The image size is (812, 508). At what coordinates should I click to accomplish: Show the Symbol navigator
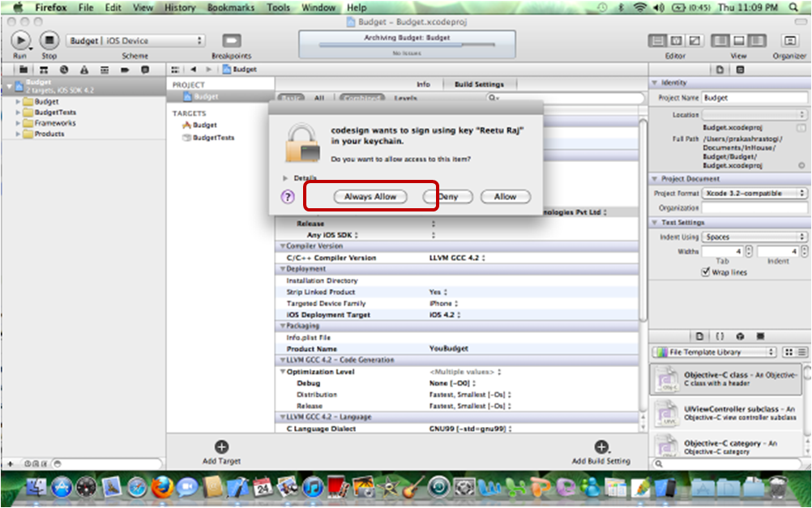coord(44,70)
